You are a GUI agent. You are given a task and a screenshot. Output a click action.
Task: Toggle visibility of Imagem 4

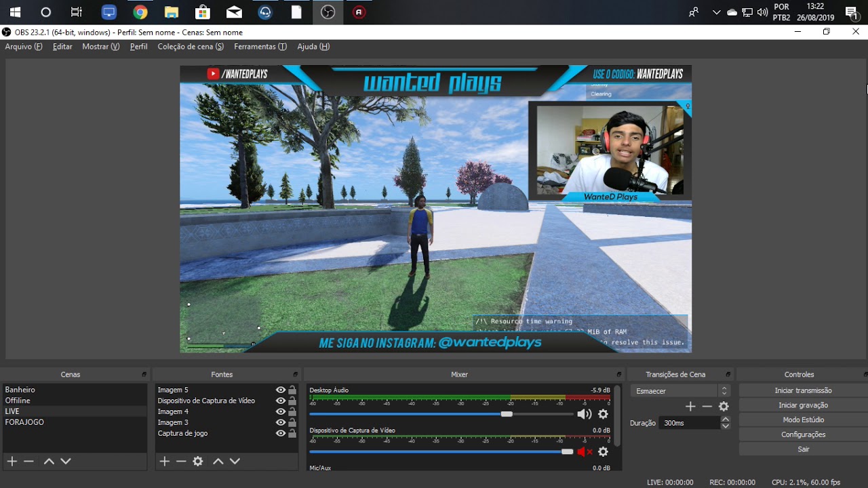280,411
